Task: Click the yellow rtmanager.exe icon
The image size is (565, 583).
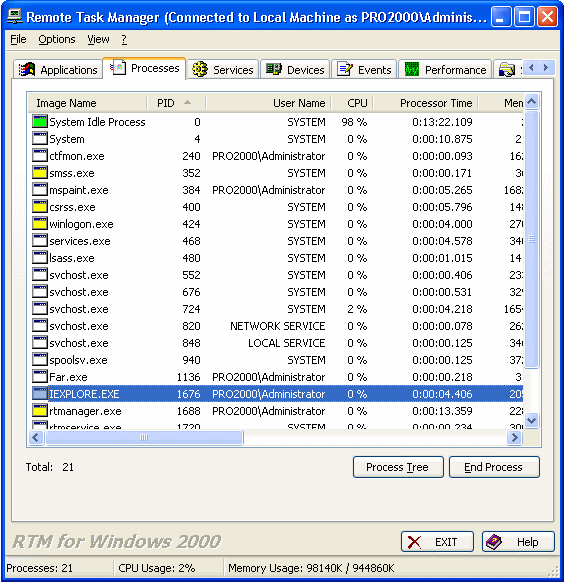Action: pyautogui.click(x=40, y=411)
